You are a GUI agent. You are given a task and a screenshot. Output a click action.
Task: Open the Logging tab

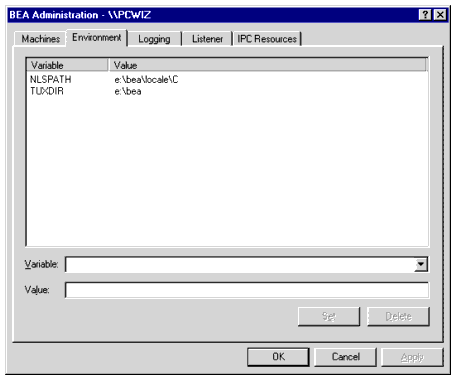point(154,39)
